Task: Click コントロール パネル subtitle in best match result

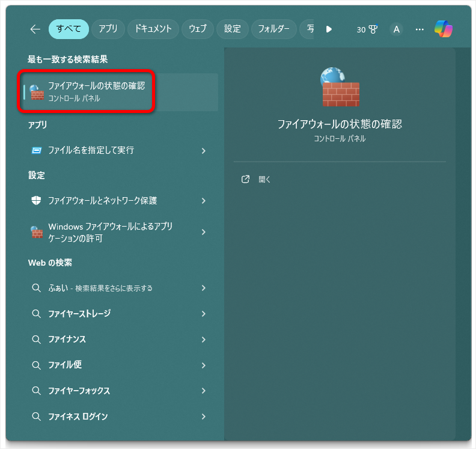Action: (x=74, y=99)
